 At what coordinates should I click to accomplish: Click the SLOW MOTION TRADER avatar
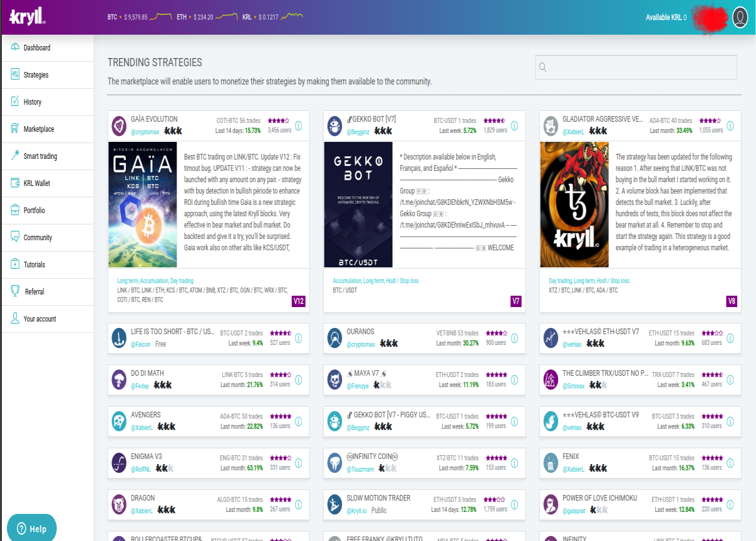335,504
